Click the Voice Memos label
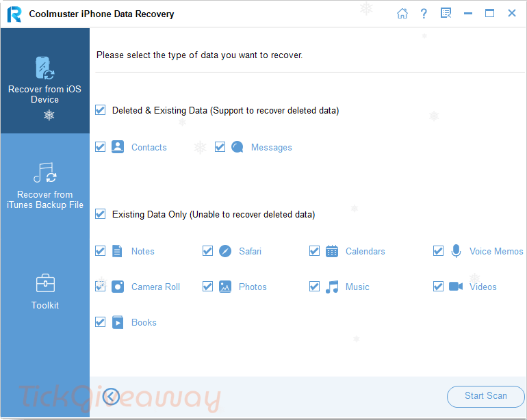527x420 pixels. [496, 251]
